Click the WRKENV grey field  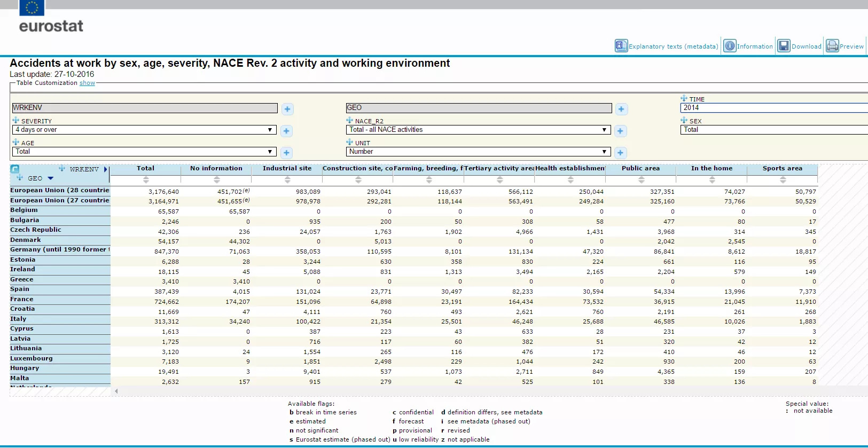(x=145, y=108)
